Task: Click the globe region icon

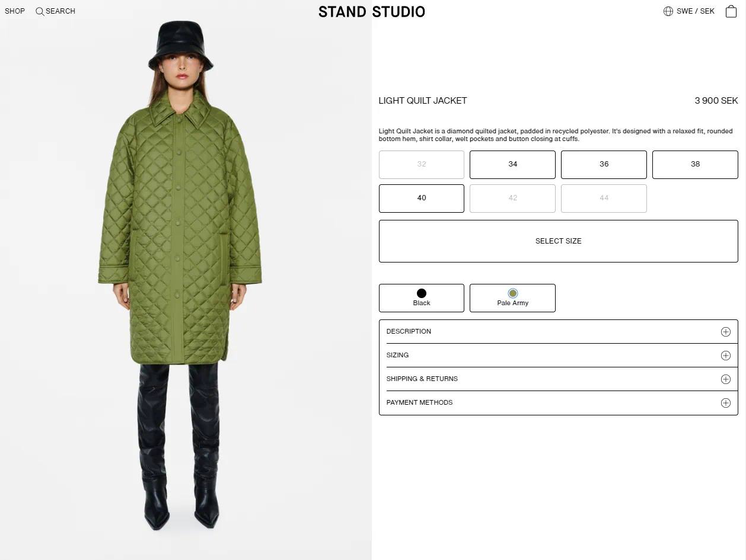Action: click(668, 11)
